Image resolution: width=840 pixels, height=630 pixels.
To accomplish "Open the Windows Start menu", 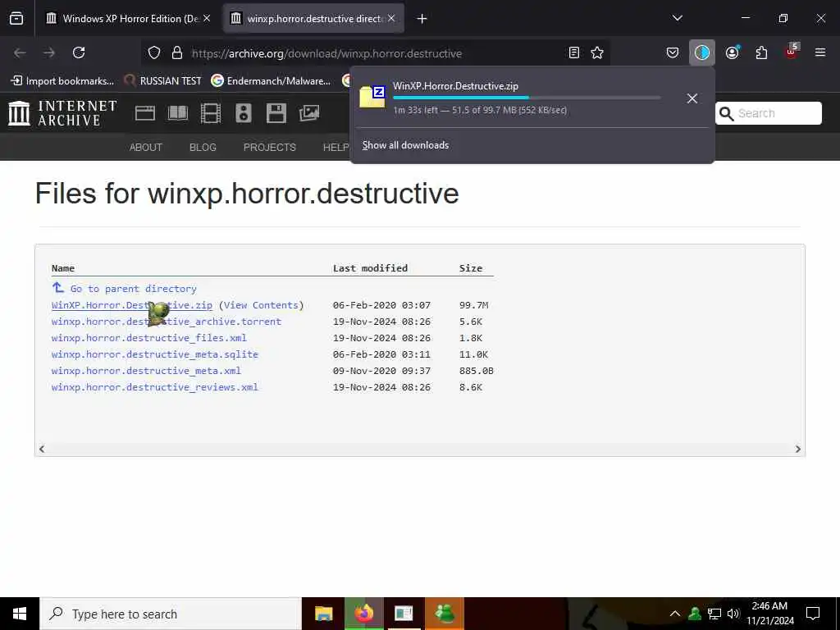I will [x=20, y=614].
